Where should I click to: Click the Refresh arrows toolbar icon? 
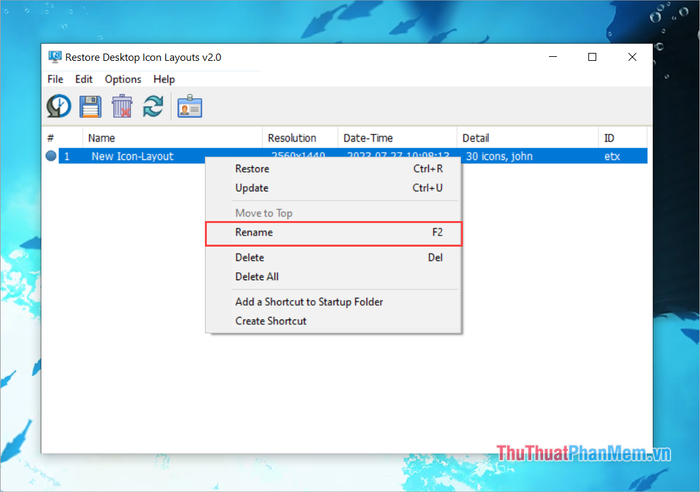tap(153, 106)
